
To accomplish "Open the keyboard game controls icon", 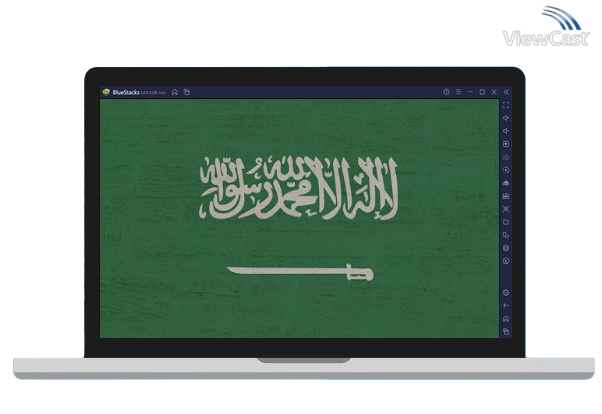I will (x=506, y=157).
